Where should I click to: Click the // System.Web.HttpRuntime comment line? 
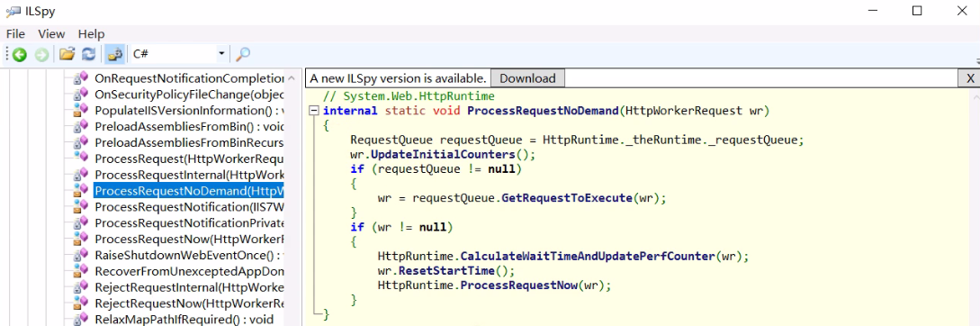409,96
